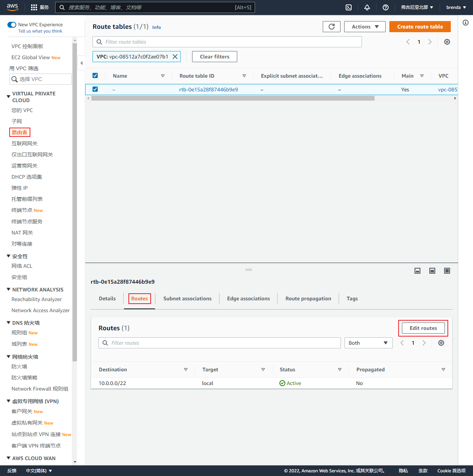Switch to the Route propagation tab
473x476 pixels.
point(308,298)
